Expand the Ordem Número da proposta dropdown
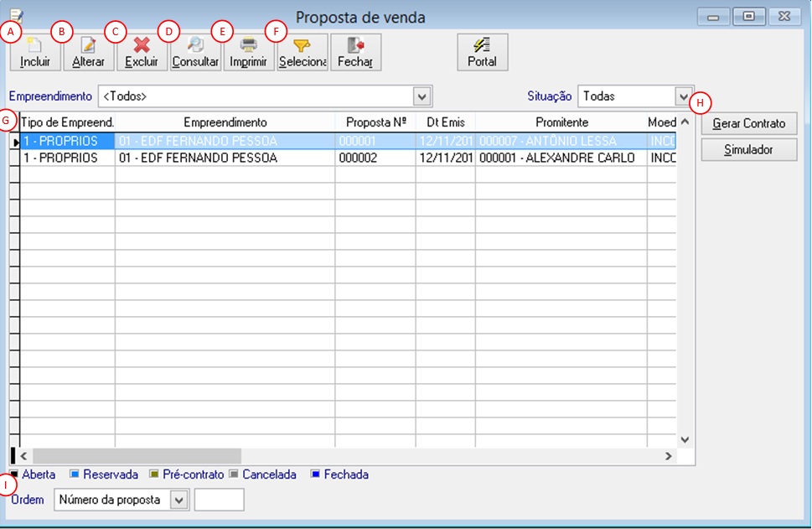 pos(179,500)
